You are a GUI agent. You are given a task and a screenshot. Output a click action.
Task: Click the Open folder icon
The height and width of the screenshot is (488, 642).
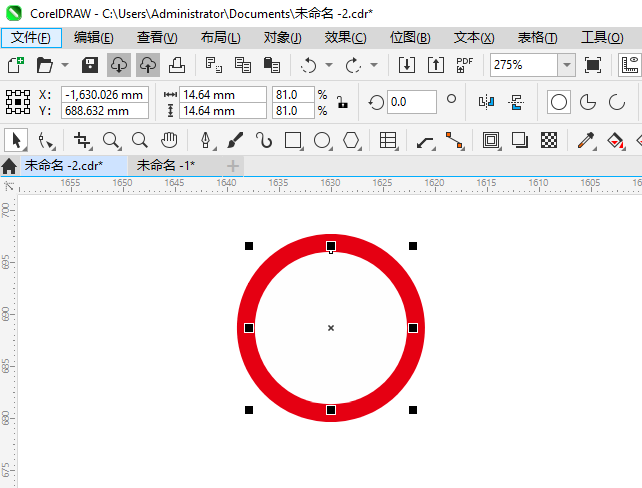[x=44, y=65]
